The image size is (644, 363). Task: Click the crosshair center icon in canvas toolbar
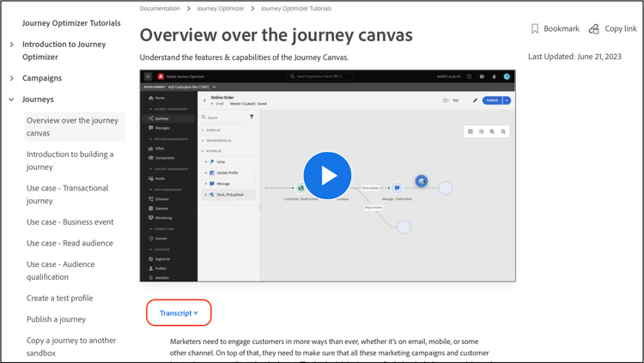[482, 131]
